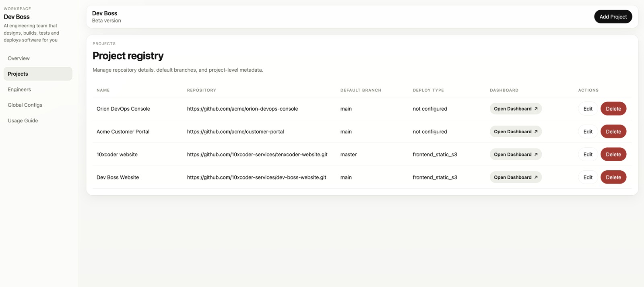Click the Default Branch column header
Viewport: 644px width, 287px height.
tap(361, 90)
